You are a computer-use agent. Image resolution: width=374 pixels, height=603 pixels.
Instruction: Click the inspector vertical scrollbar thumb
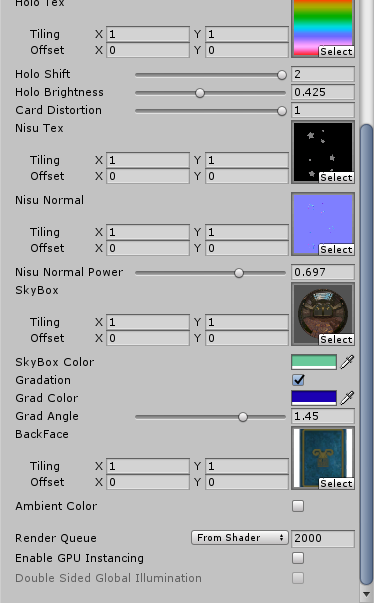(x=366, y=354)
